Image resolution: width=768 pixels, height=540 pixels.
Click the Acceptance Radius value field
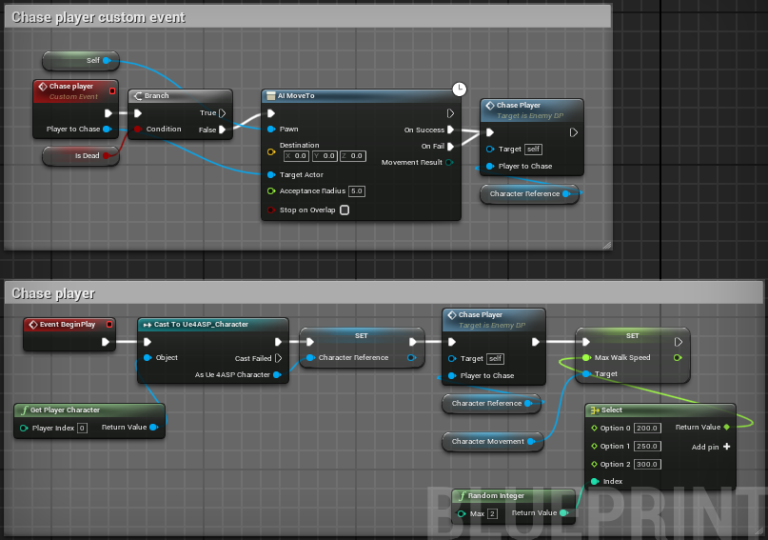coord(357,191)
